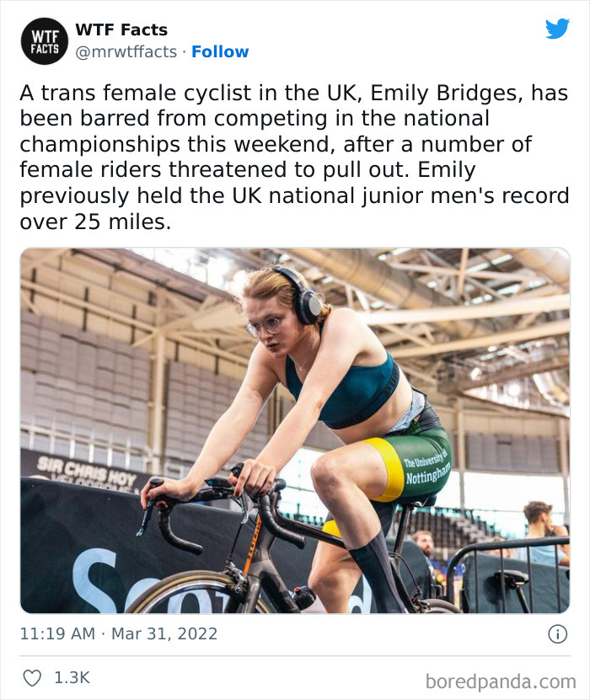Follow the WTF Facts account
This screenshot has height=700, width=590.
(219, 52)
